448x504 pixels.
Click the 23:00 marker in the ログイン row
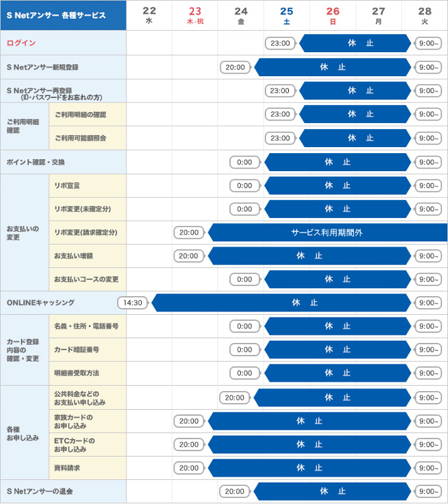click(x=279, y=43)
